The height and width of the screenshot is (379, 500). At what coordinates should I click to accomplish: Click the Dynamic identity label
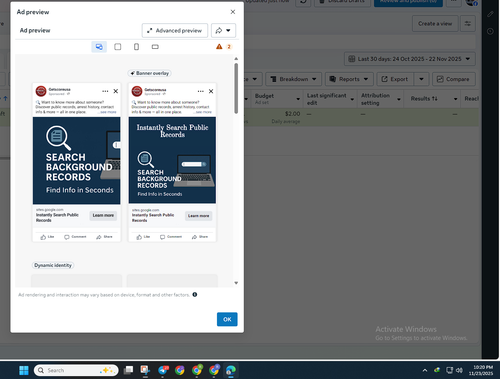pyautogui.click(x=53, y=265)
